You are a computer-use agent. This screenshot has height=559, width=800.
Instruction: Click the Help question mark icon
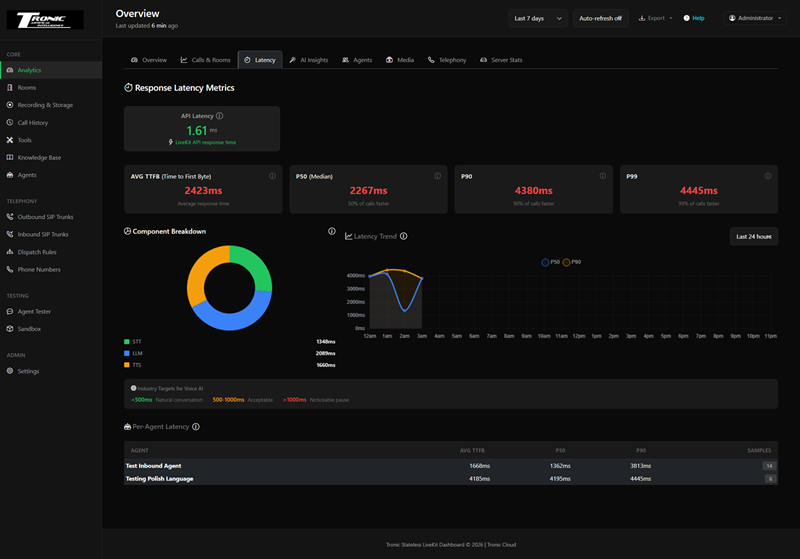(x=687, y=18)
